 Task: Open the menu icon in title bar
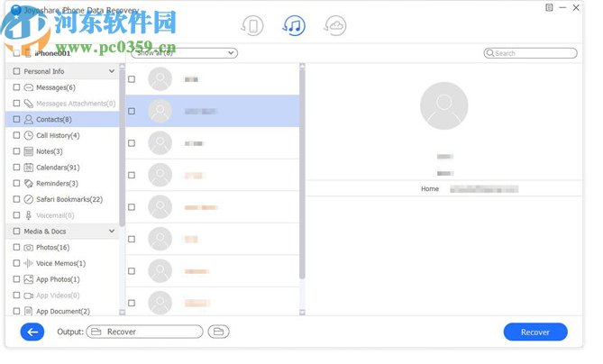click(x=549, y=7)
